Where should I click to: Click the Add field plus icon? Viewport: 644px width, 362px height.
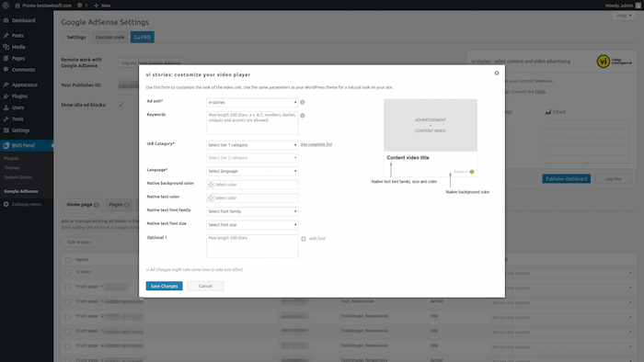click(x=304, y=239)
